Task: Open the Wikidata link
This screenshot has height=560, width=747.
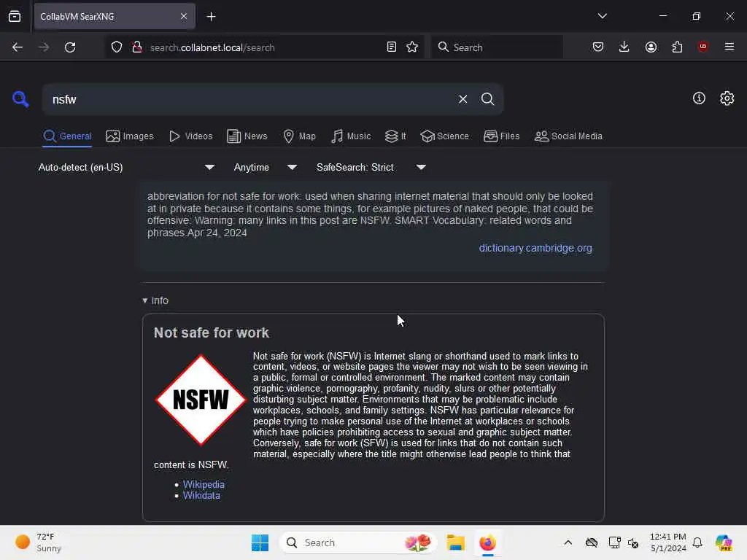Action: coord(201,495)
